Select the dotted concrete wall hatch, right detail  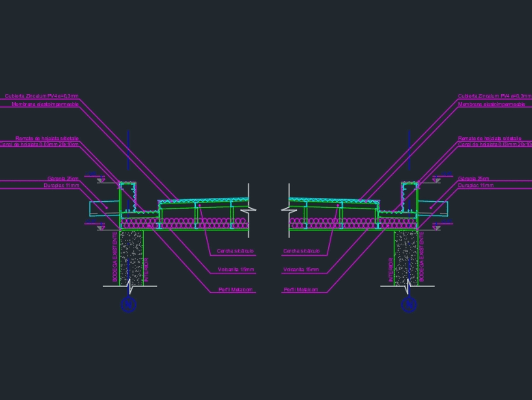point(406,258)
